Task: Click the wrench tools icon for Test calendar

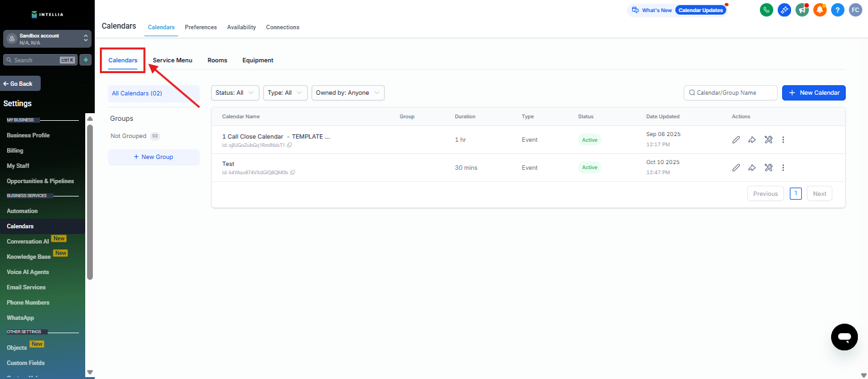Action: [768, 168]
